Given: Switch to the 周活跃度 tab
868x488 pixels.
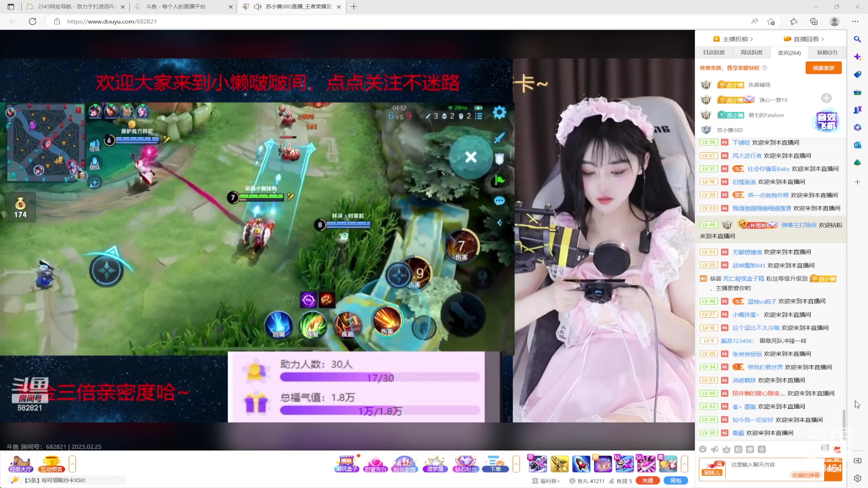Looking at the screenshot, I should (751, 52).
